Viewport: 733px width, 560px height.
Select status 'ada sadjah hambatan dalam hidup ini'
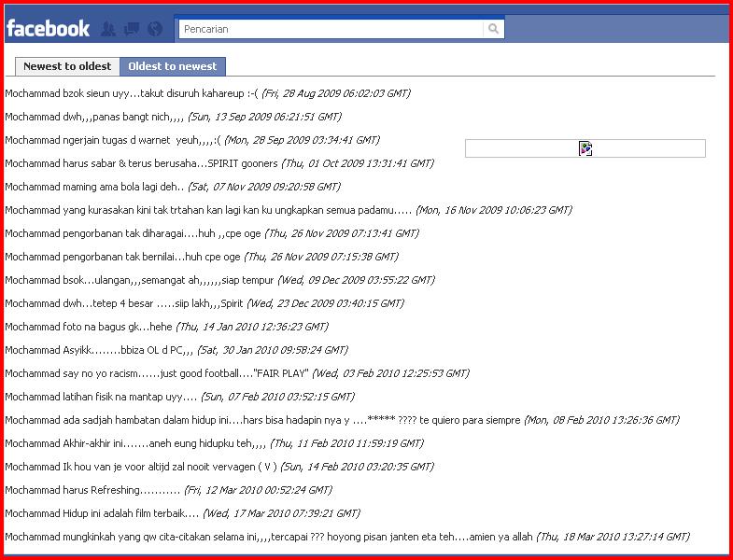pos(262,420)
